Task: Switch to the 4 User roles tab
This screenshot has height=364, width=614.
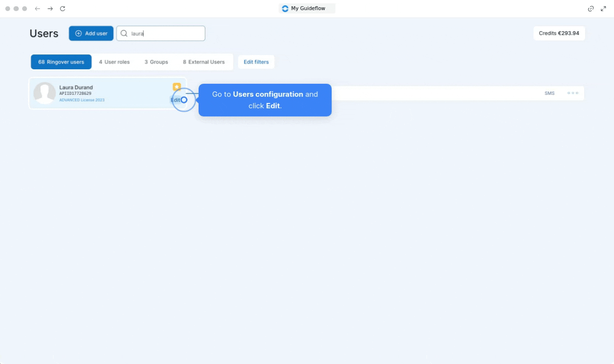Action: tap(114, 62)
